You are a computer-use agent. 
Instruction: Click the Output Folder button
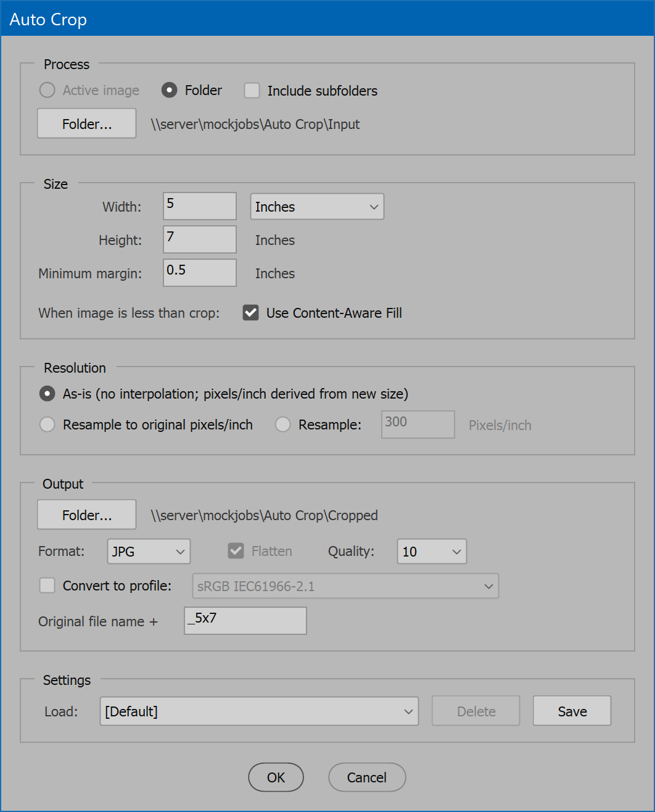pos(86,514)
